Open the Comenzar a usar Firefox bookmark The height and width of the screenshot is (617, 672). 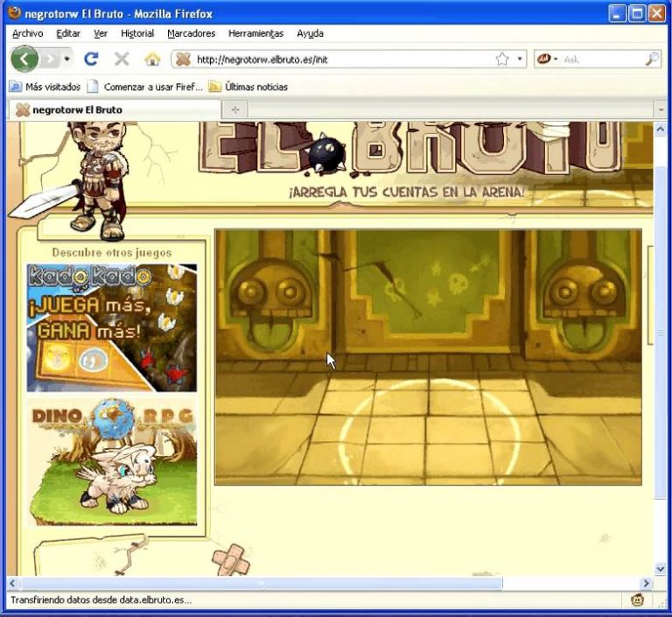point(145,87)
